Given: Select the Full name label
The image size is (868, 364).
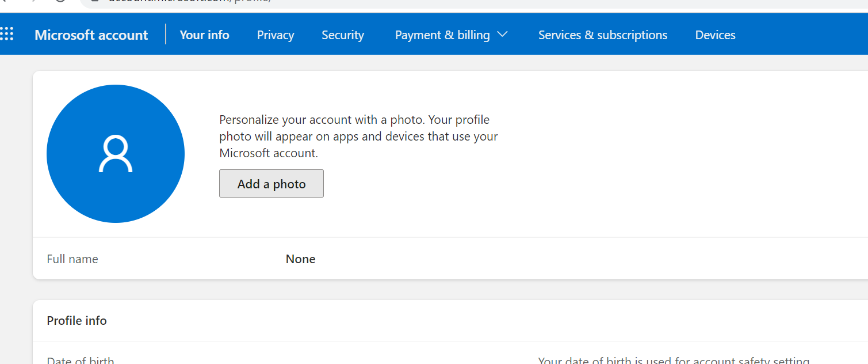Looking at the screenshot, I should pos(72,259).
